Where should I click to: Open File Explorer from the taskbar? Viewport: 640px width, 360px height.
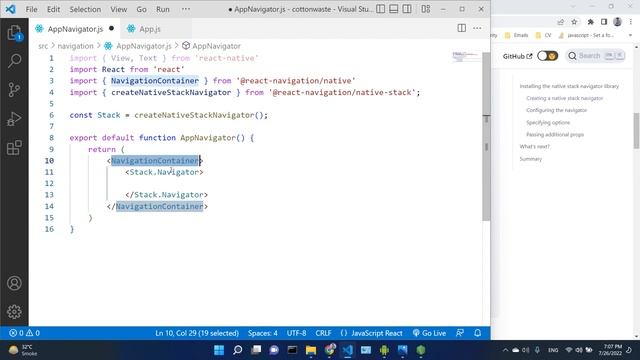pos(311,350)
